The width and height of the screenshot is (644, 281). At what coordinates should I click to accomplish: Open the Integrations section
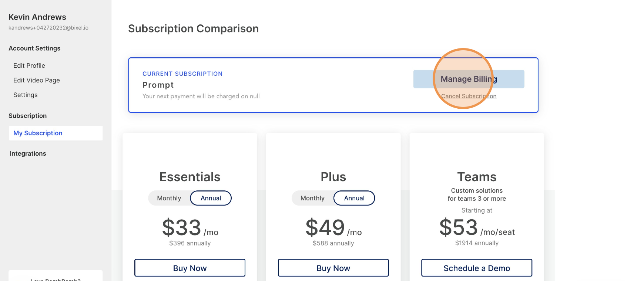[x=28, y=153]
